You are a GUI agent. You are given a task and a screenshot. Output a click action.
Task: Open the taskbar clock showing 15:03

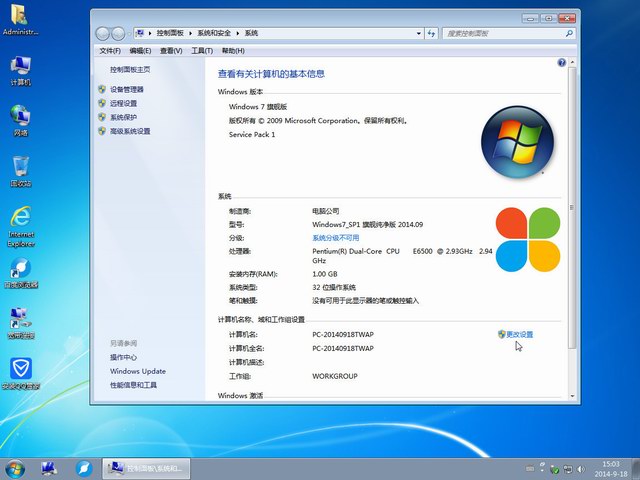[x=611, y=469]
